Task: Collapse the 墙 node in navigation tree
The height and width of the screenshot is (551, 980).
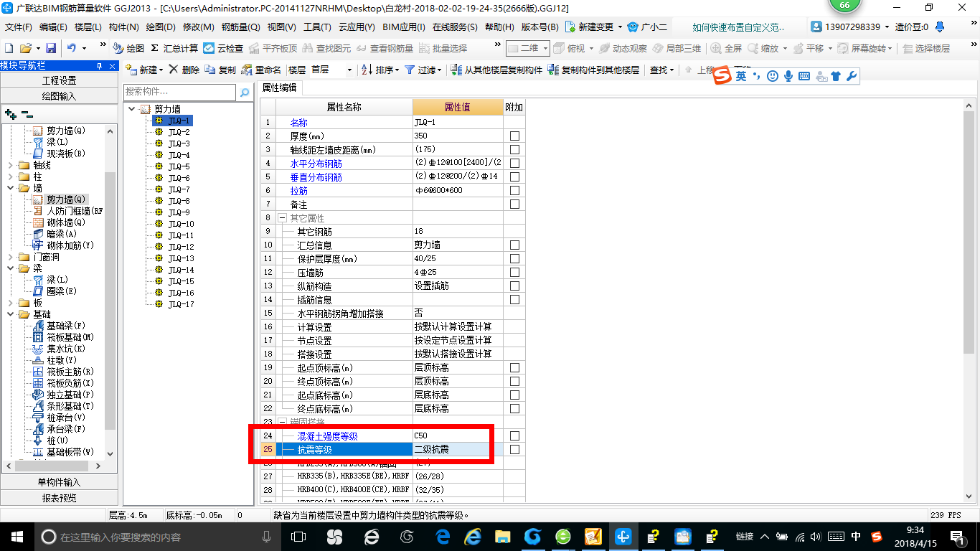Action: click(11, 188)
